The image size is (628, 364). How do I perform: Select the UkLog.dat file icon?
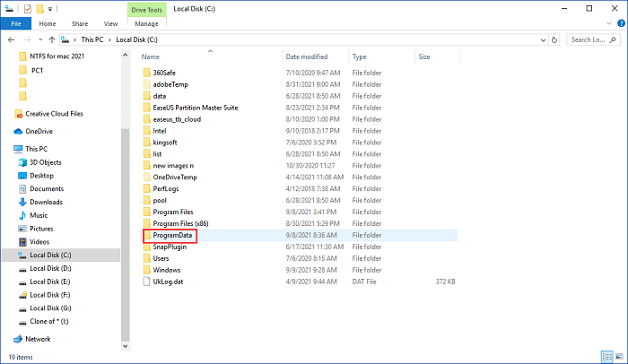[x=147, y=282]
